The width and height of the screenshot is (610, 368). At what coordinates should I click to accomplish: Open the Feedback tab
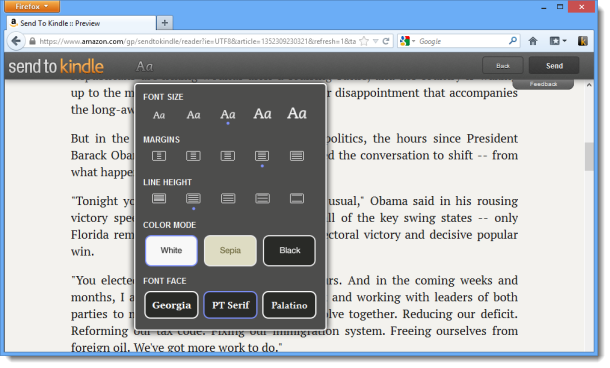point(543,84)
